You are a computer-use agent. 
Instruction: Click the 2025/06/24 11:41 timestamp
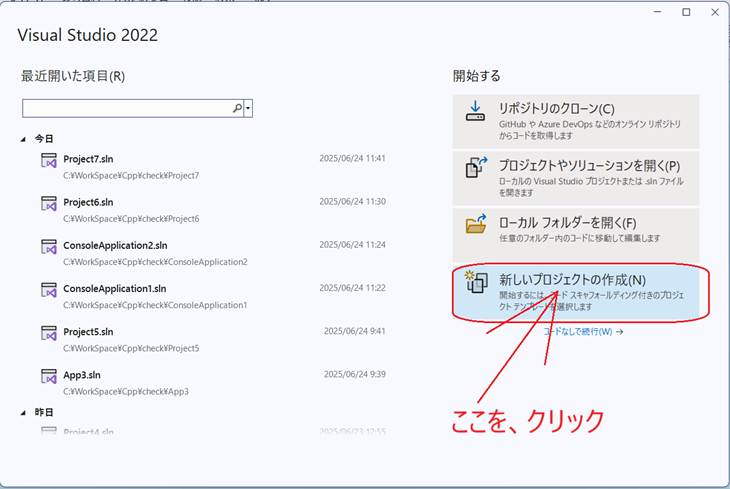click(x=352, y=158)
